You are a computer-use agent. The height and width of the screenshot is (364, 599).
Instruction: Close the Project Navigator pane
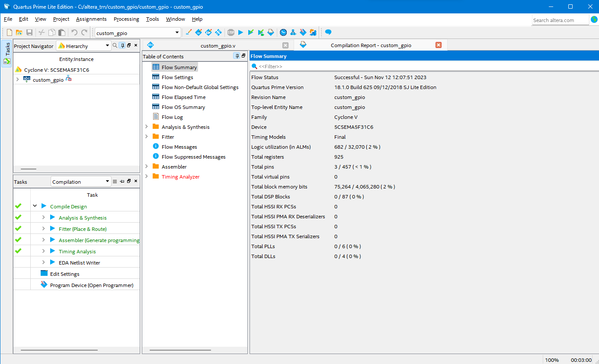coord(136,45)
